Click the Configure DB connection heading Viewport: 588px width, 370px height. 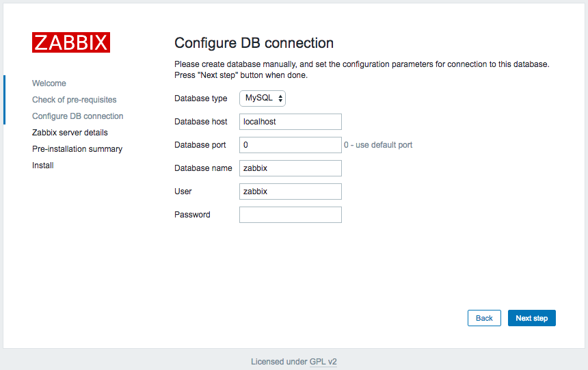tap(254, 43)
